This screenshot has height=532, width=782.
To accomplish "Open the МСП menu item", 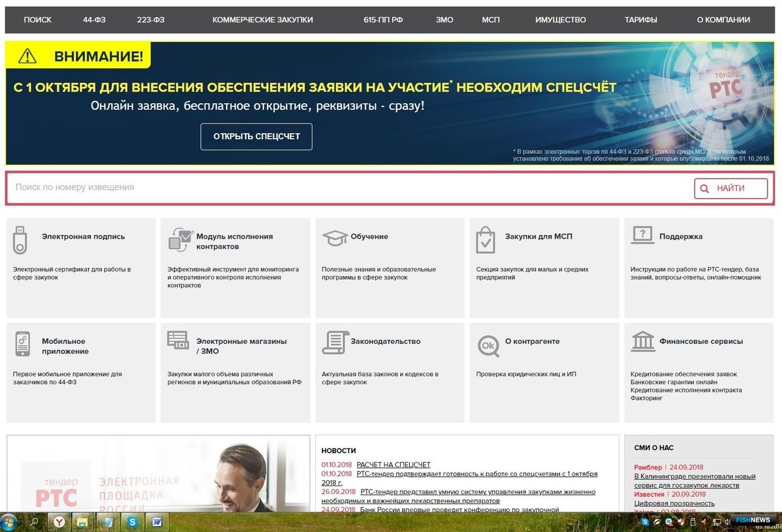I will pyautogui.click(x=491, y=20).
